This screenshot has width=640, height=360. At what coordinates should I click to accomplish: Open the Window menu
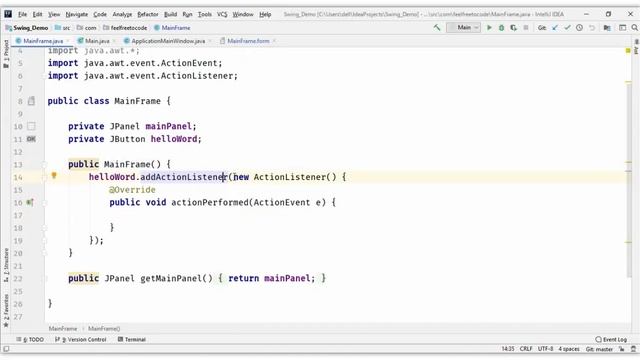point(243,14)
